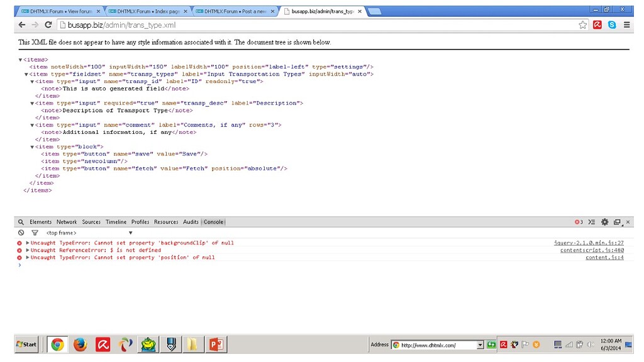Launch Firefox from the taskbar
The width and height of the screenshot is (644, 362).
tap(80, 344)
